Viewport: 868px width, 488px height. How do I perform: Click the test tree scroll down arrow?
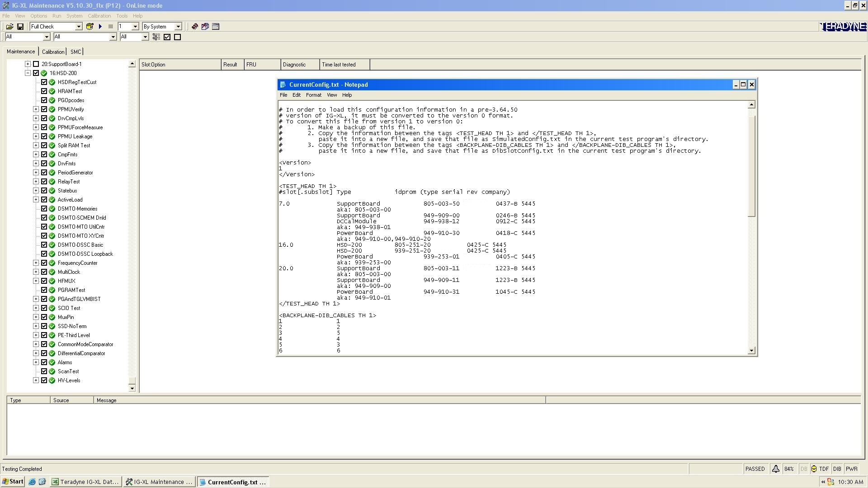pyautogui.click(x=132, y=388)
